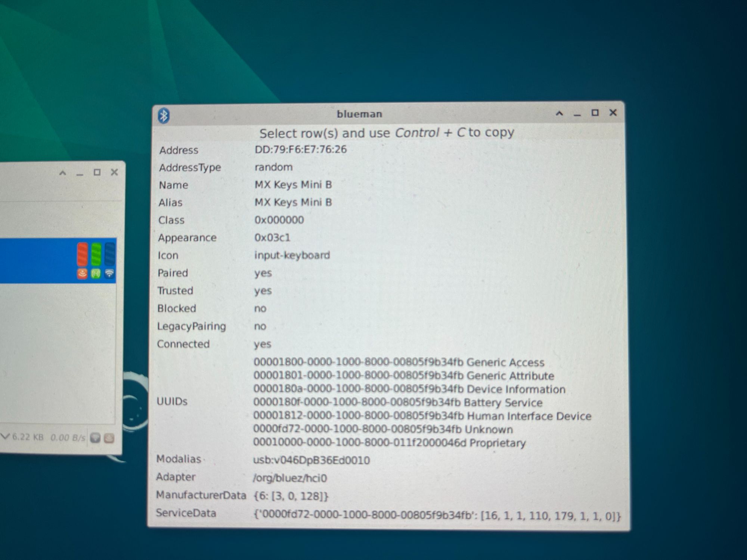
Task: Click the "Paired" row label
Action: tap(173, 273)
